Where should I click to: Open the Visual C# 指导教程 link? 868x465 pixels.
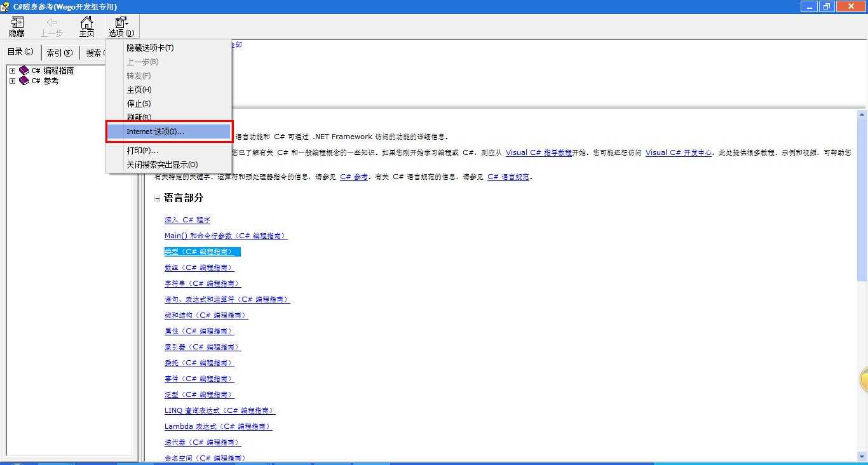(539, 152)
